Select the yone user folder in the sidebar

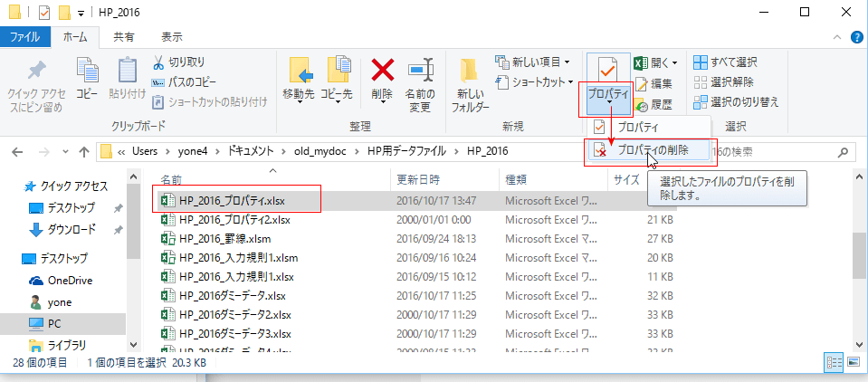(x=51, y=302)
